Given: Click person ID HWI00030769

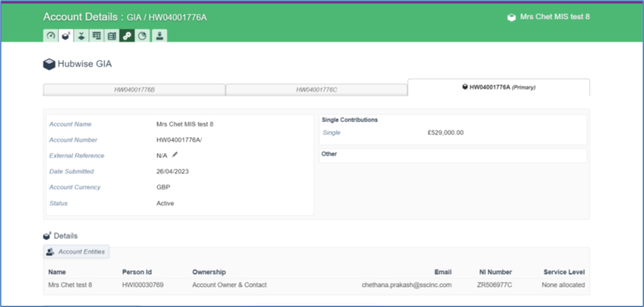Looking at the screenshot, I should 143,285.
